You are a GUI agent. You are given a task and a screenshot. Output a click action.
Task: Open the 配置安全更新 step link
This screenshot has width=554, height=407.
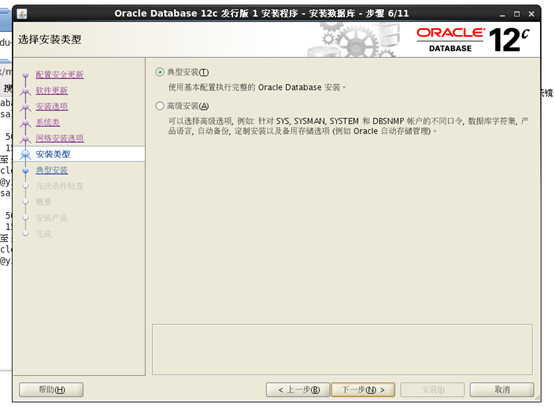60,75
